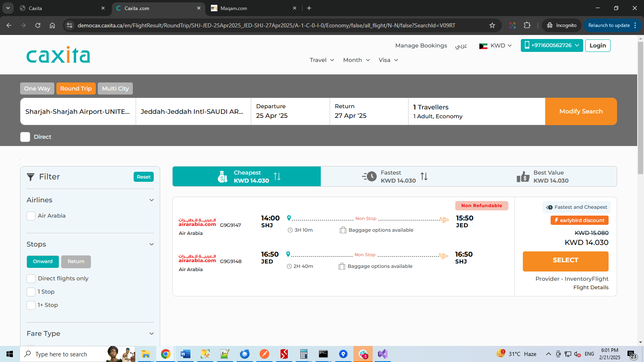Click the Best Value thumbs-up icon
Viewport: 644px width, 362px height.
pyautogui.click(x=523, y=177)
